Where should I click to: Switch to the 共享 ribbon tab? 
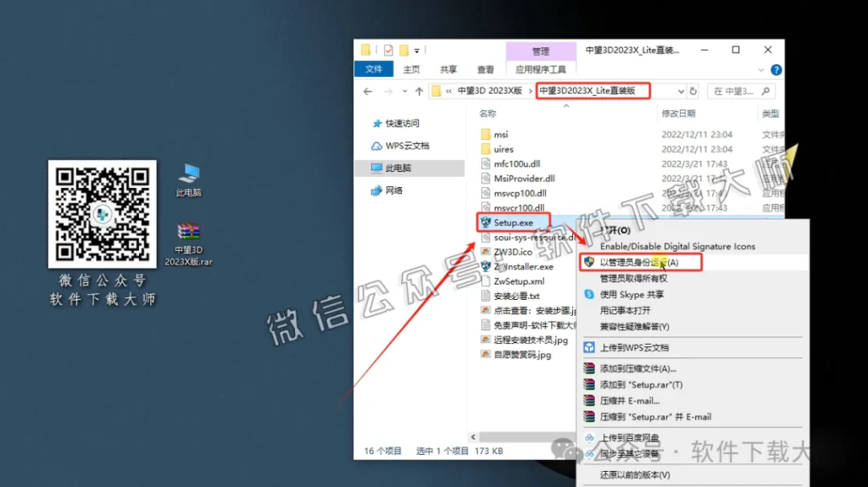(448, 69)
